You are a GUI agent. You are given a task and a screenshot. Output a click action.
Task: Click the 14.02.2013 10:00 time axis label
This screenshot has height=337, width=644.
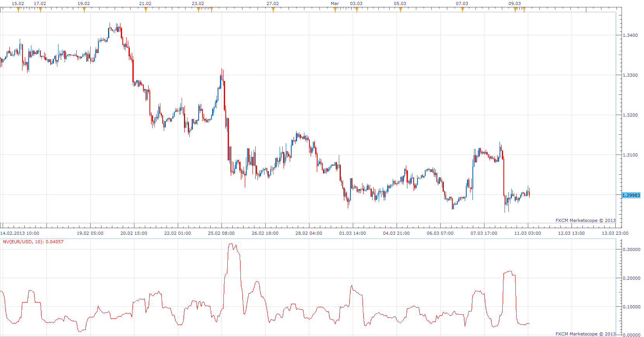coord(20,233)
